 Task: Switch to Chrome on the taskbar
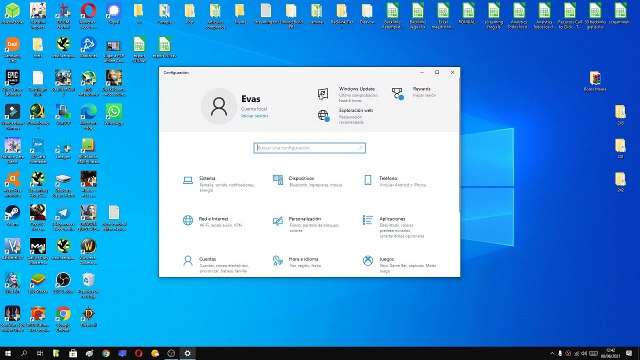(106, 353)
